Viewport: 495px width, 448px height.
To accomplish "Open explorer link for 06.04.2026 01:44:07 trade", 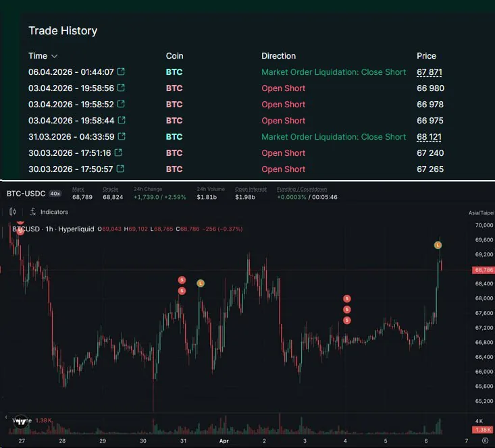I will click(121, 72).
